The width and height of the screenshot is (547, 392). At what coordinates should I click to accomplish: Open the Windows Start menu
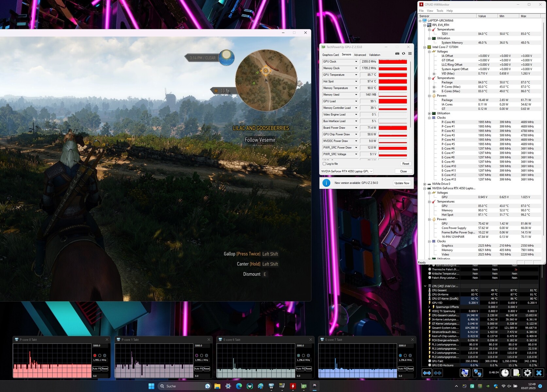point(151,386)
